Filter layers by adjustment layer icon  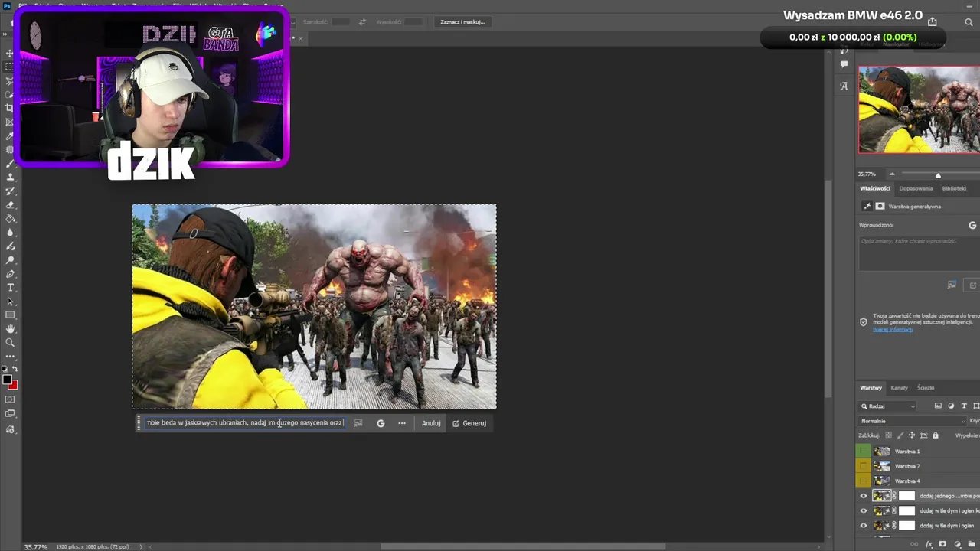click(x=951, y=406)
